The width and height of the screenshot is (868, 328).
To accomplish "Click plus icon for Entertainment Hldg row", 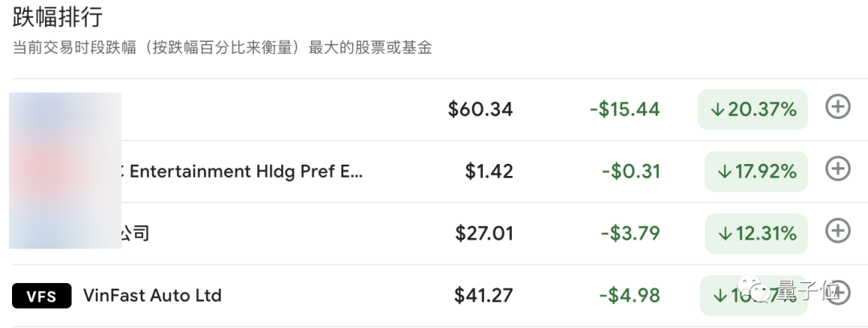I will (838, 170).
